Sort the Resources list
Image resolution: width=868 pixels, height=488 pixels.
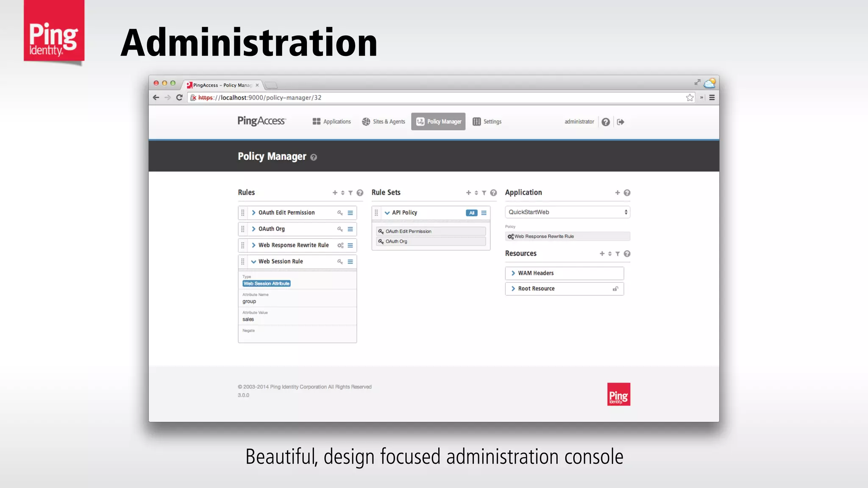pyautogui.click(x=610, y=254)
